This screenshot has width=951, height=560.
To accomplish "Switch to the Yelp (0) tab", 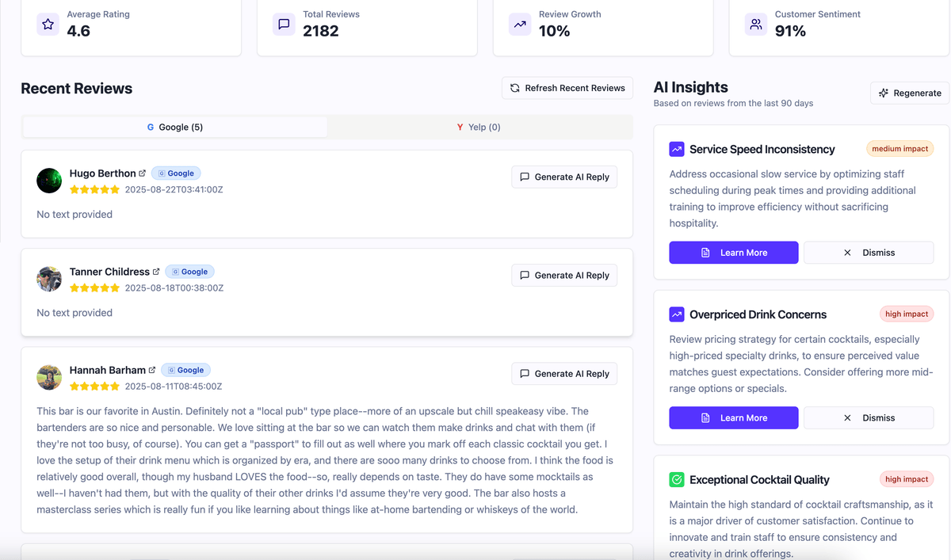I will coord(479,127).
